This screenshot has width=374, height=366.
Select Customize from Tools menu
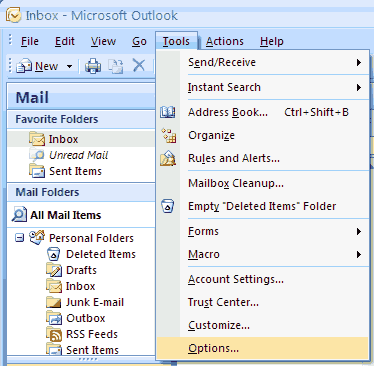263,325
